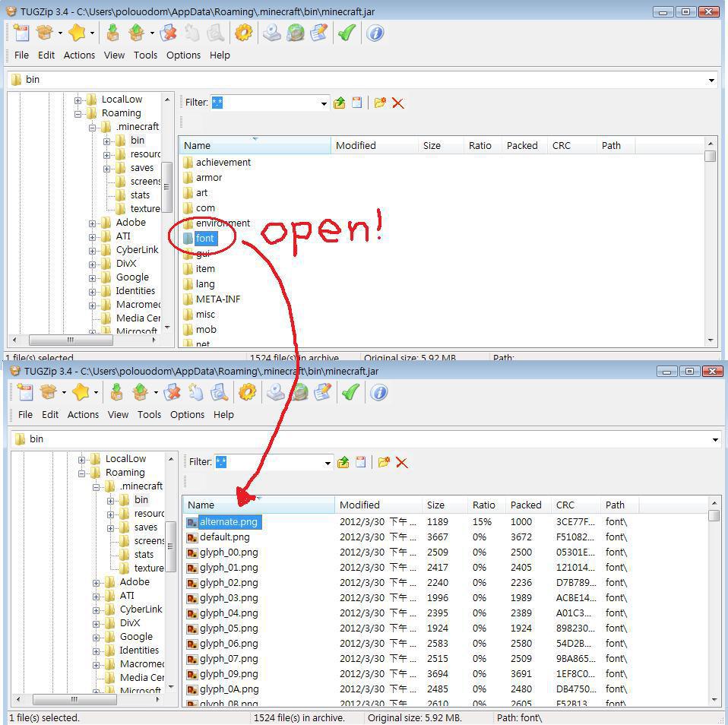Click Favorites star icon in bottom window
This screenshot has height=725, width=728.
click(81, 392)
